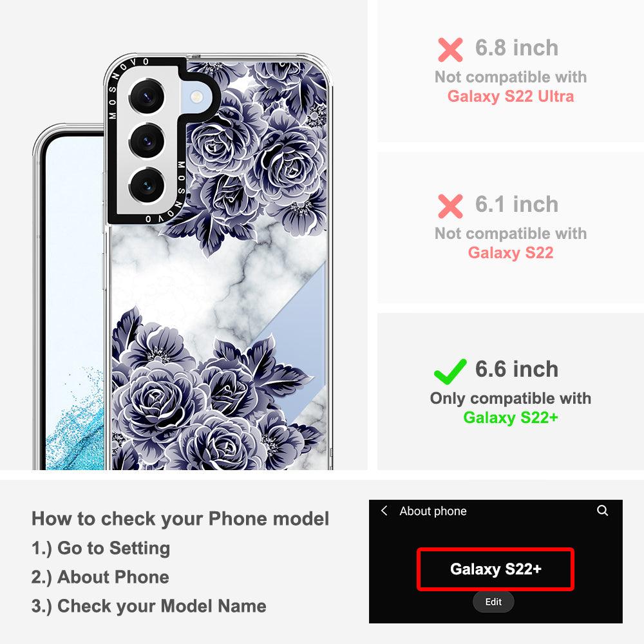
Task: Click the camera flash dot
Action: (197, 97)
